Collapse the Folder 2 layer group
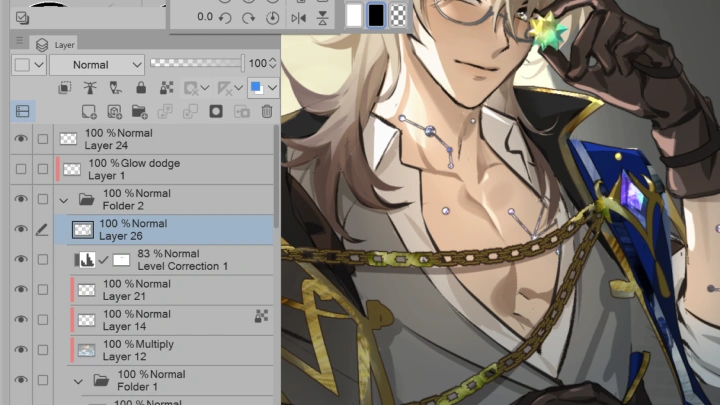This screenshot has width=720, height=405. (64, 200)
